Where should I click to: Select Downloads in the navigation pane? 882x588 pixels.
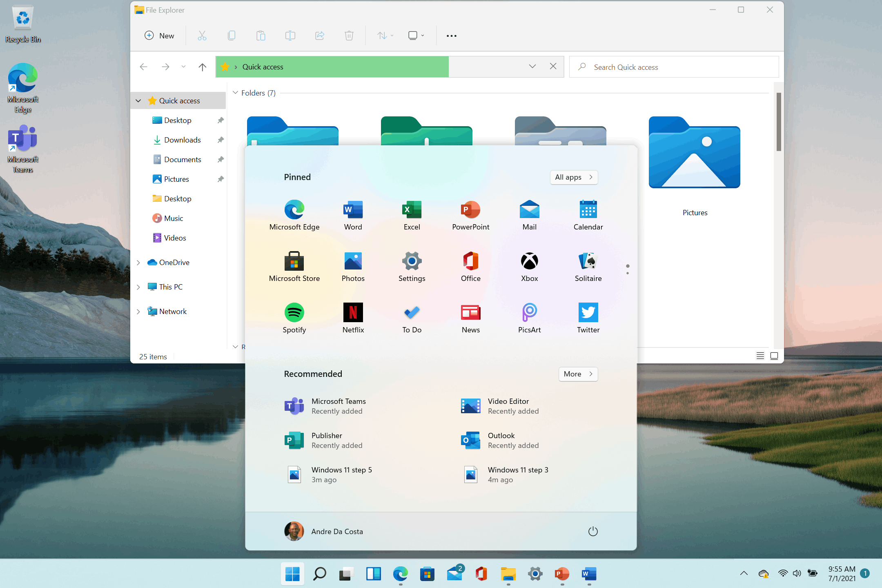coord(182,140)
